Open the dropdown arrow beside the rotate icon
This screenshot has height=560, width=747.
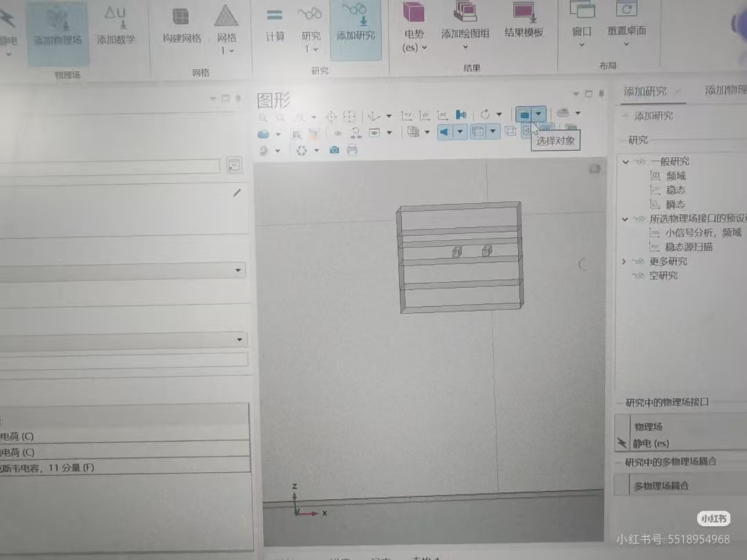499,114
